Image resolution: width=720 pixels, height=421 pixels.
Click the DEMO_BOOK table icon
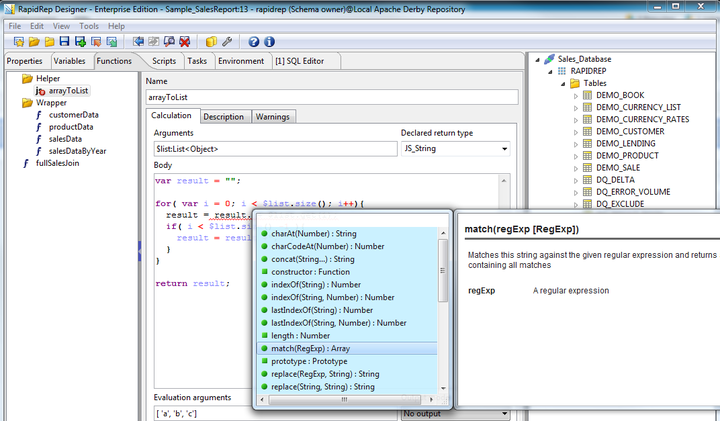[x=587, y=95]
